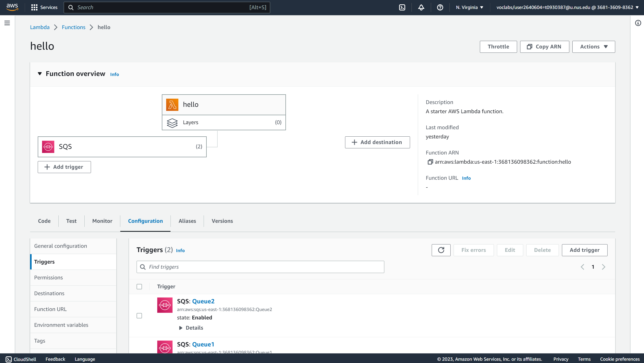Viewport: 644px width, 363px height.
Task: Switch to the Monitor tab
Action: 102,221
